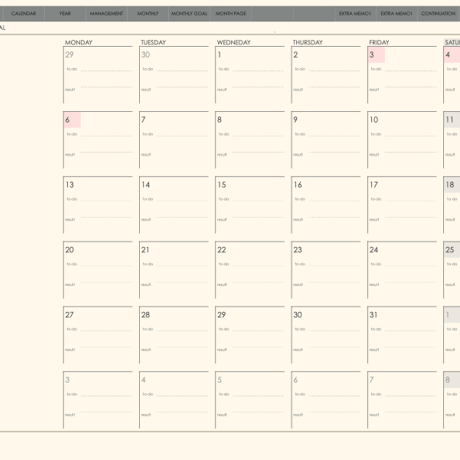Viewport: 460px width, 460px height.
Task: Go to the MANAGEMENT tab
Action: click(x=106, y=14)
